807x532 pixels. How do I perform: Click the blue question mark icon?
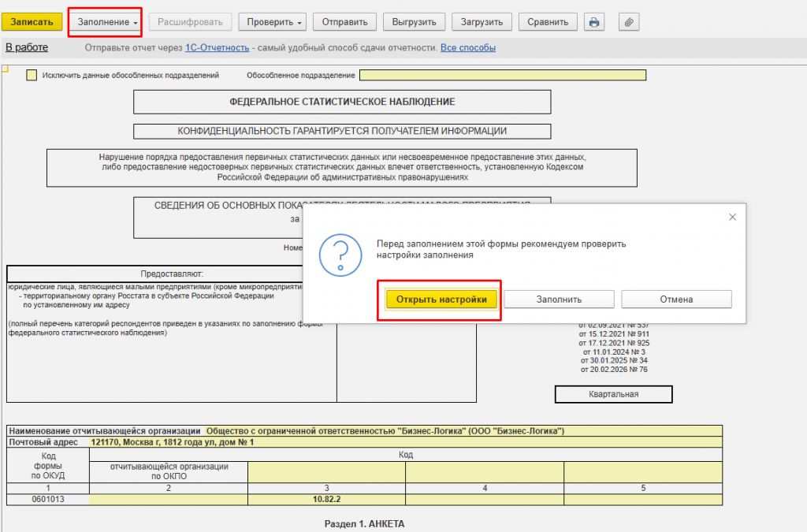(x=340, y=255)
